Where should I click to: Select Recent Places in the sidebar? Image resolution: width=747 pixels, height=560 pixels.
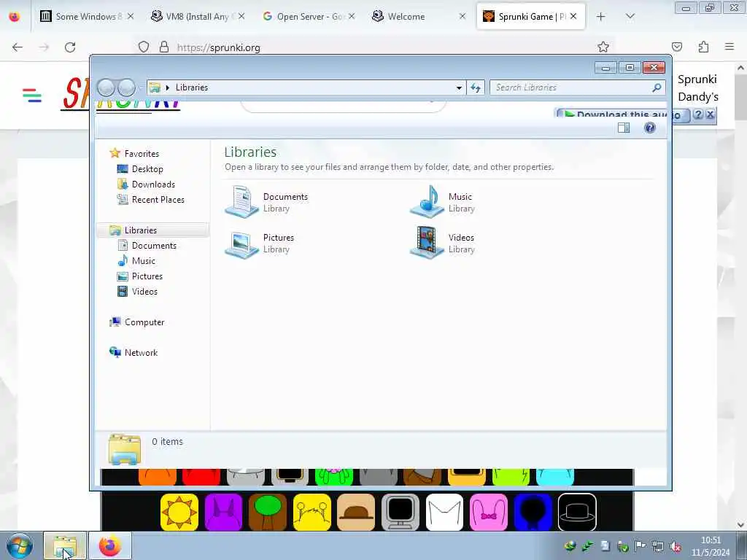point(158,200)
